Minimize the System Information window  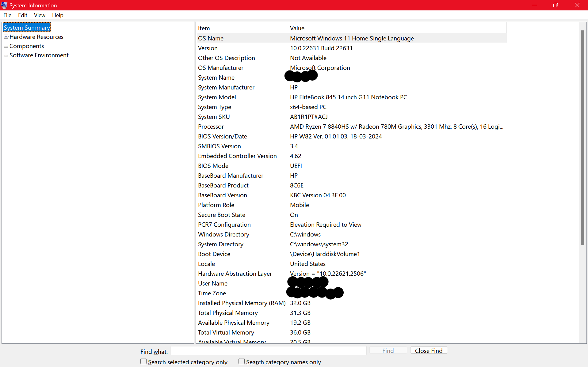[534, 5]
